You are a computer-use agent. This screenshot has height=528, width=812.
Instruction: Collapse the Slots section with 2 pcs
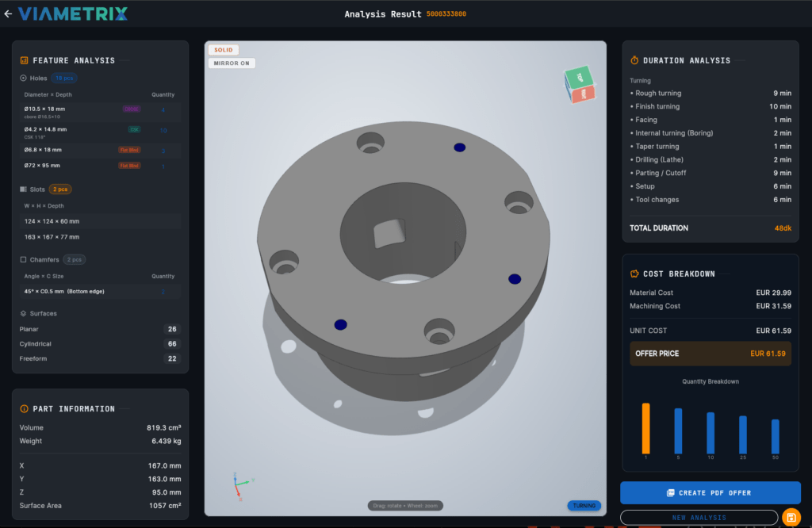[x=45, y=189]
